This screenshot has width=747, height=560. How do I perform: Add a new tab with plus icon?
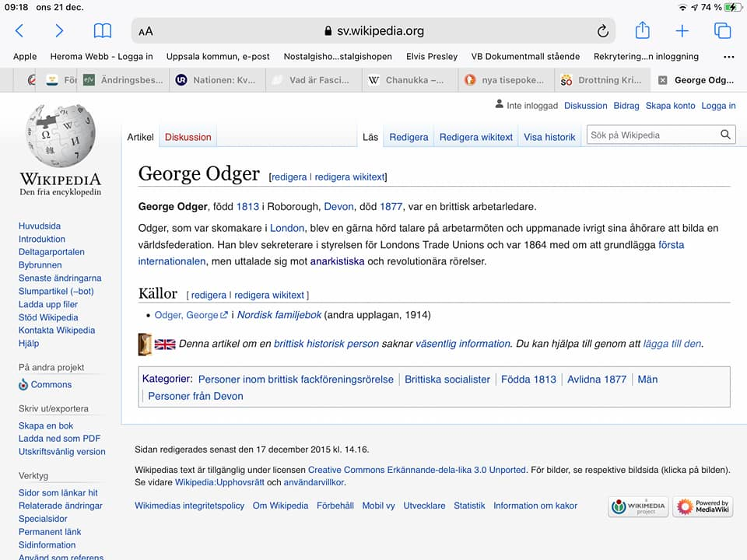click(x=682, y=31)
